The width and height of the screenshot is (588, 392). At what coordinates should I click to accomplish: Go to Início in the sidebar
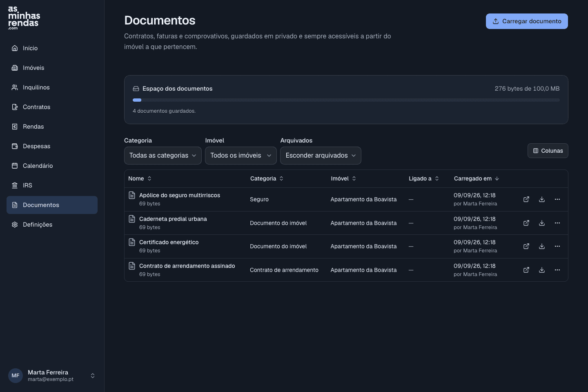click(52, 48)
